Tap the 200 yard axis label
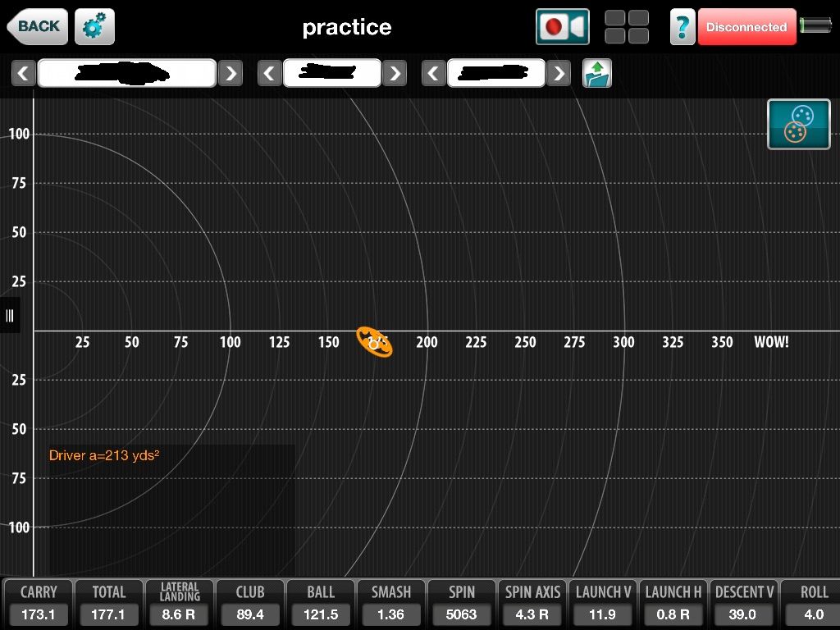 point(427,342)
